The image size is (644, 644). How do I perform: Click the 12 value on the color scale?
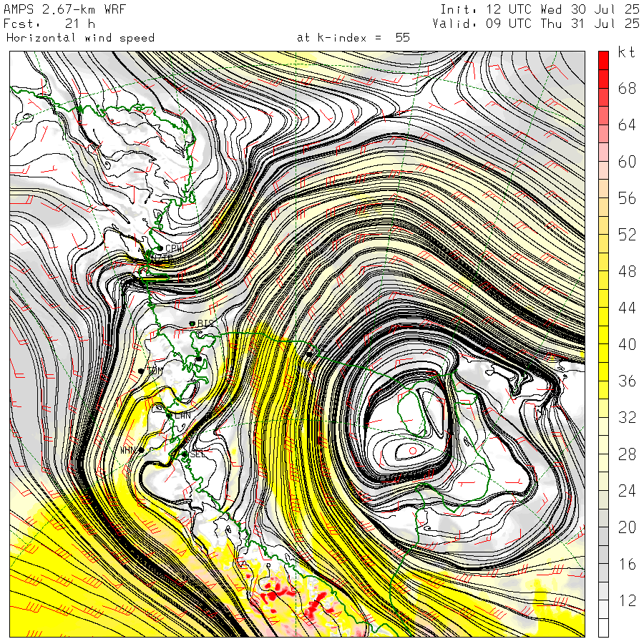click(x=627, y=600)
